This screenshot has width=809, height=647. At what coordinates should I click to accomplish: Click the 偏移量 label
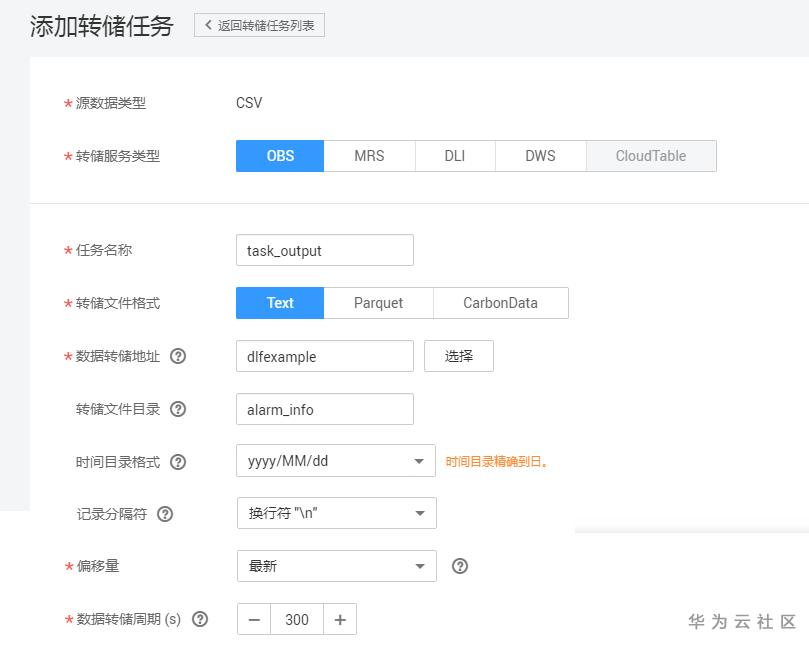98,566
